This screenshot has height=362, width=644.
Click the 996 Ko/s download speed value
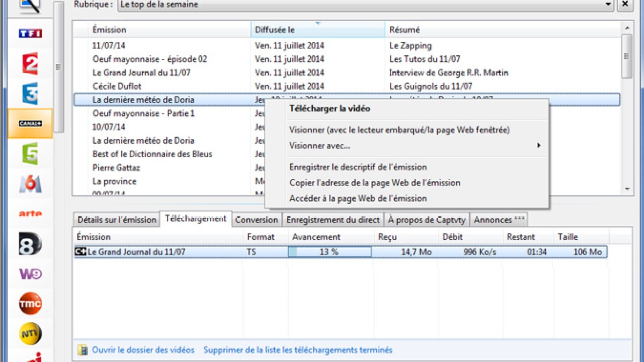click(479, 252)
